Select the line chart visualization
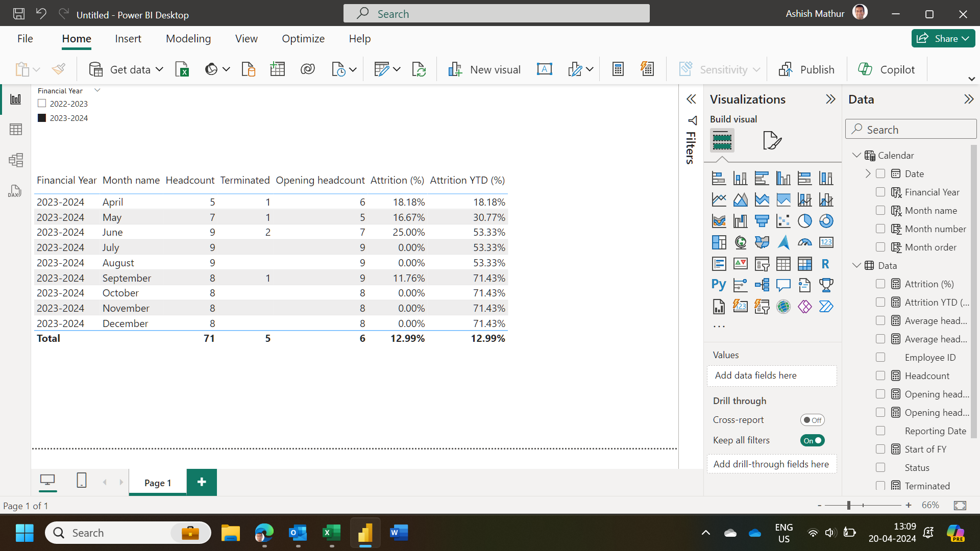The height and width of the screenshot is (551, 980). pos(719,199)
